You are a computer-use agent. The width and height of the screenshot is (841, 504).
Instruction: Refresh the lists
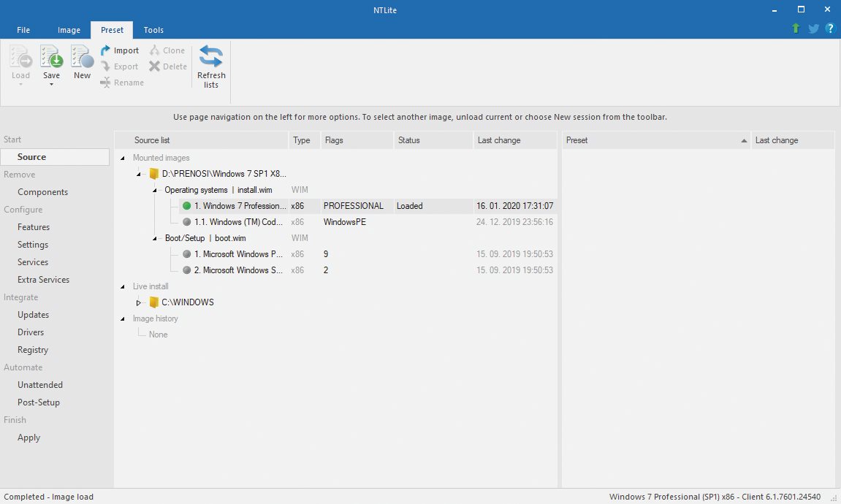(x=211, y=66)
